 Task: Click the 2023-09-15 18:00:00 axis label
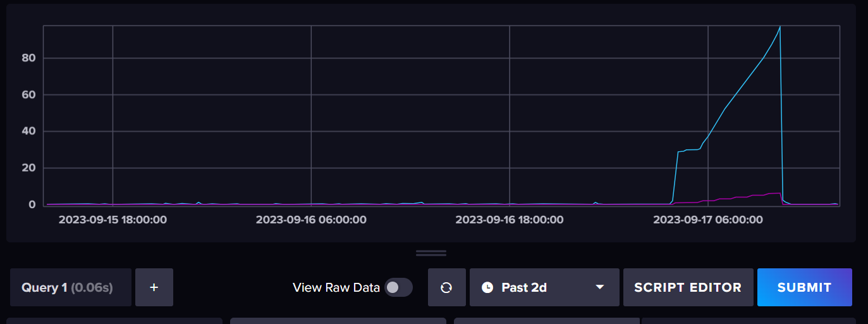(113, 220)
